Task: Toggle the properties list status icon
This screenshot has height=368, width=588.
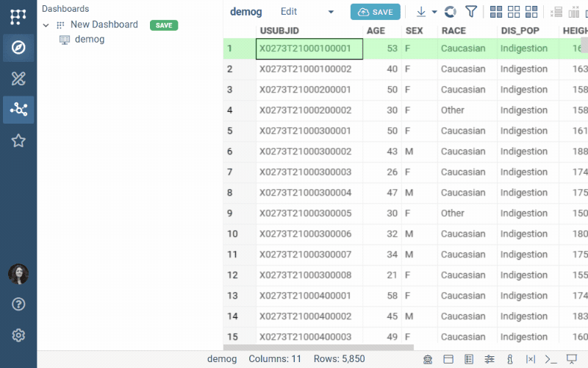Action: (469, 359)
